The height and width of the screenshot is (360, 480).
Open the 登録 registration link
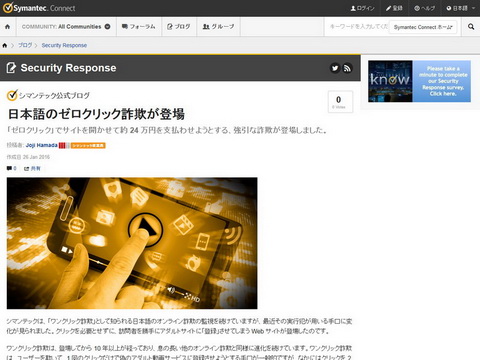point(394,8)
